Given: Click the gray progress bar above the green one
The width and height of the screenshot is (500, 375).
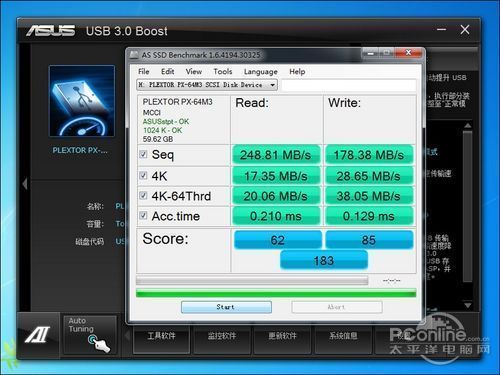Looking at the screenshot, I should click(x=252, y=281).
